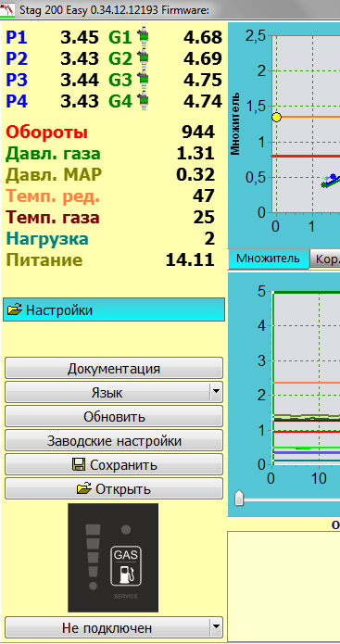Screen dimensions: 340x644
Task: Click the yellow multiplier point on the graph
Action: coord(276,117)
